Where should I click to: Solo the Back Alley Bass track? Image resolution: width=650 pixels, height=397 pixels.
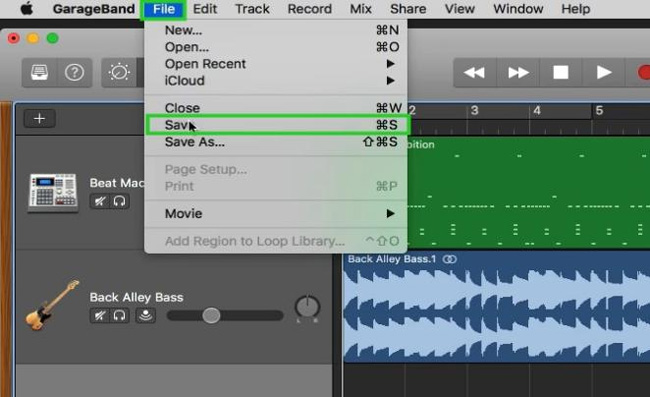pyautogui.click(x=119, y=316)
